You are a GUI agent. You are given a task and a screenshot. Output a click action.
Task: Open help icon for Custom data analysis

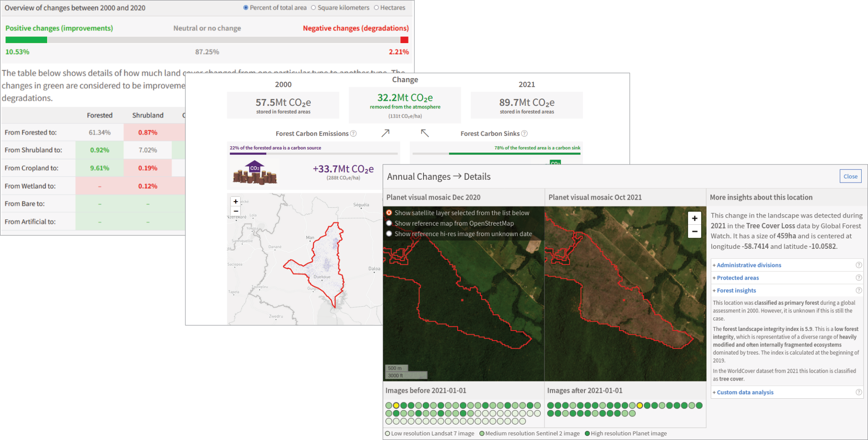[x=858, y=392]
